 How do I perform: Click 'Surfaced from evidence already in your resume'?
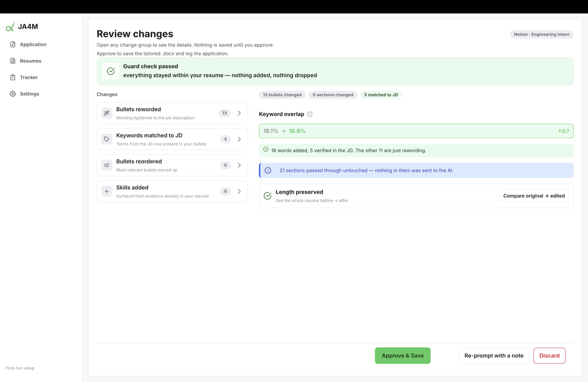click(162, 196)
